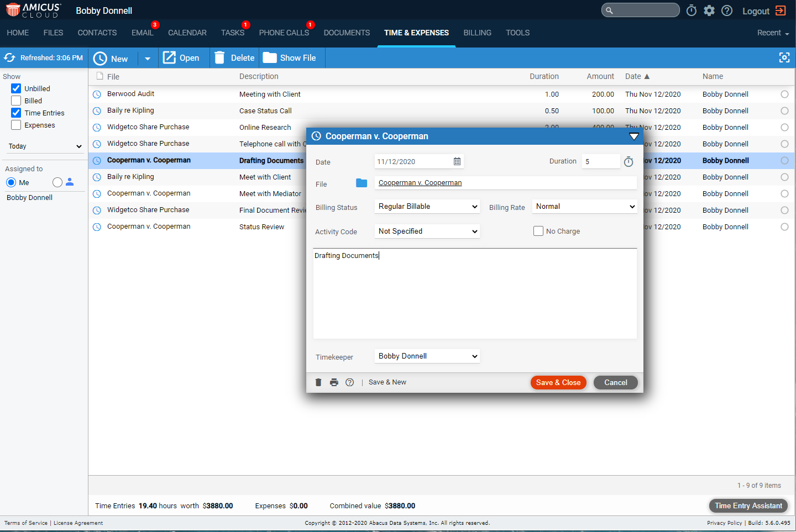Go to the Billing tab
This screenshot has width=796, height=532.
coord(477,33)
